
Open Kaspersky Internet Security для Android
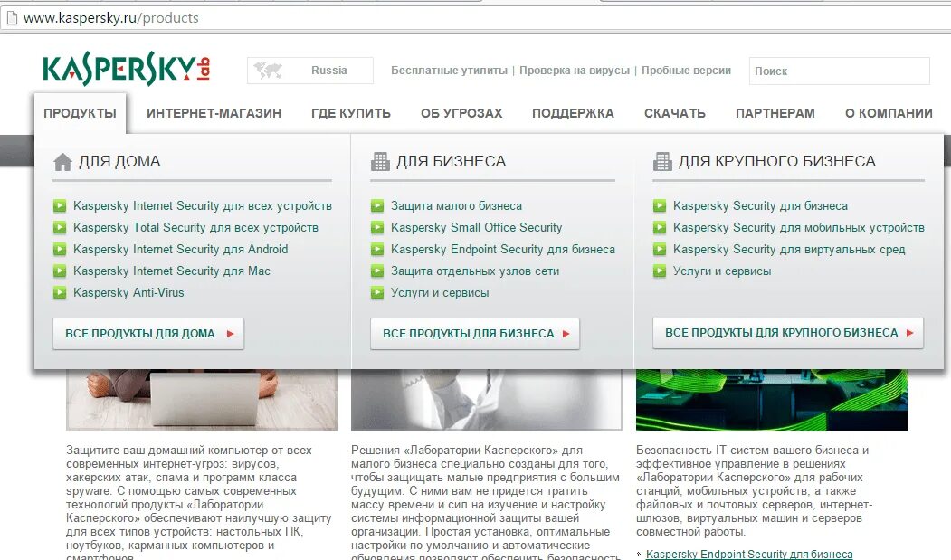181,250
